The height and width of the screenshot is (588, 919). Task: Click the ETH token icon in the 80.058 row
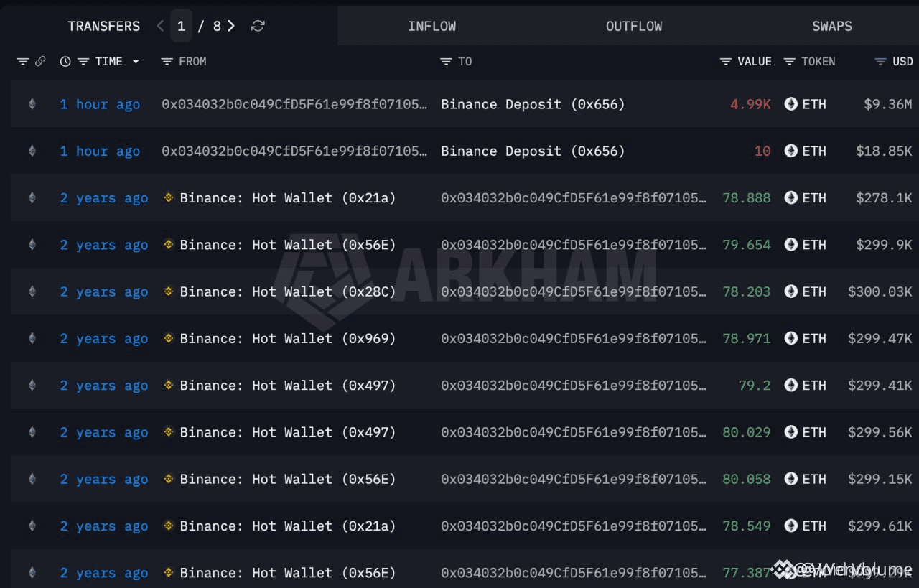point(791,479)
